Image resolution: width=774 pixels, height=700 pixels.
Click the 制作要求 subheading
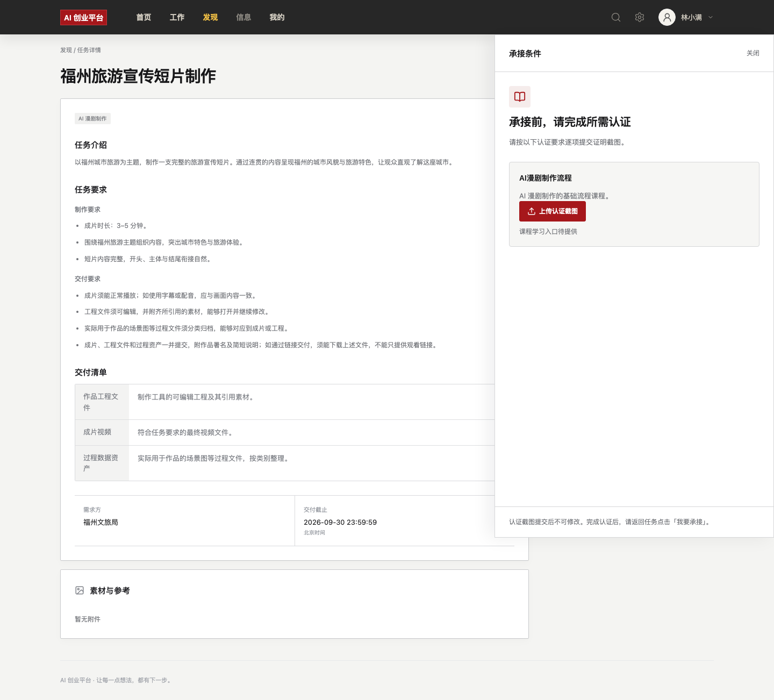[x=88, y=210]
